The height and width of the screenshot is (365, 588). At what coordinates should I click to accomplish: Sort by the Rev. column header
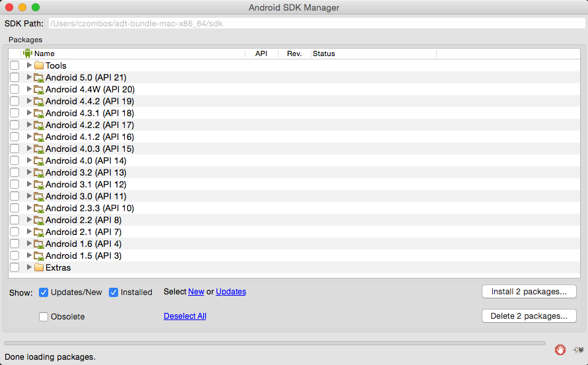point(294,53)
